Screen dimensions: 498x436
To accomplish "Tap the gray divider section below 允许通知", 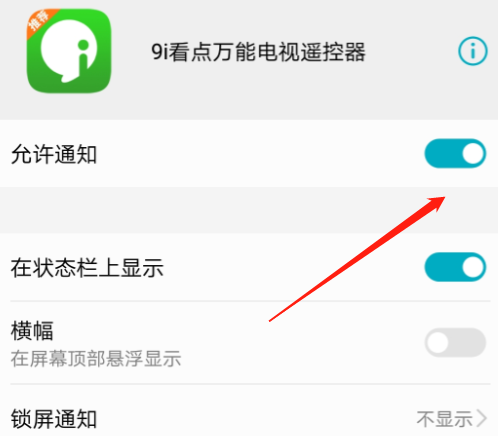I will pyautogui.click(x=249, y=210).
